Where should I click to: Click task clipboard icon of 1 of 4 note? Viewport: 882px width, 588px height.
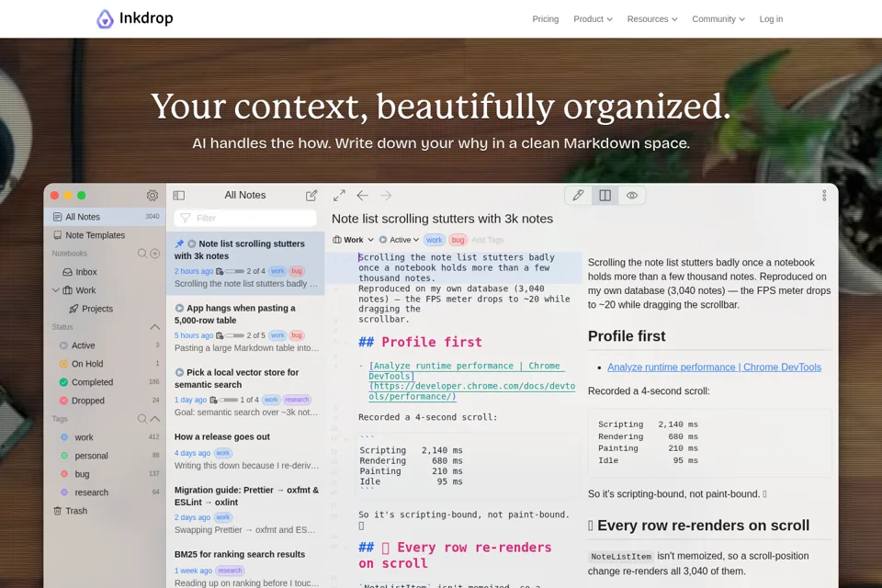coord(213,400)
